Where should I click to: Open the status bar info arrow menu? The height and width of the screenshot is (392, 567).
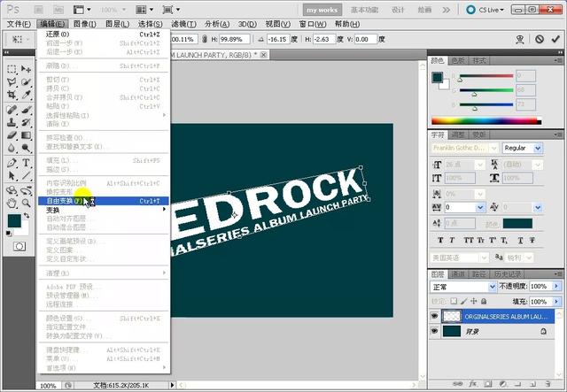coord(172,385)
